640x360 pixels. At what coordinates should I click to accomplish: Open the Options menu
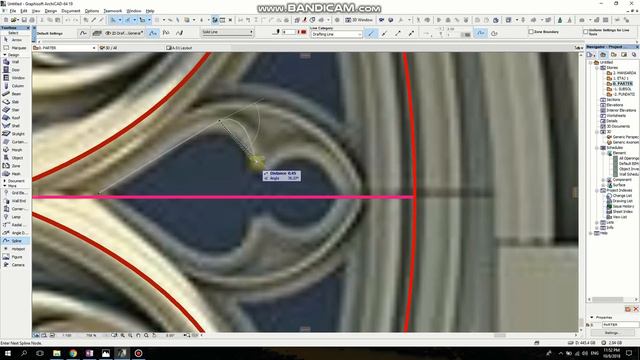[92, 11]
